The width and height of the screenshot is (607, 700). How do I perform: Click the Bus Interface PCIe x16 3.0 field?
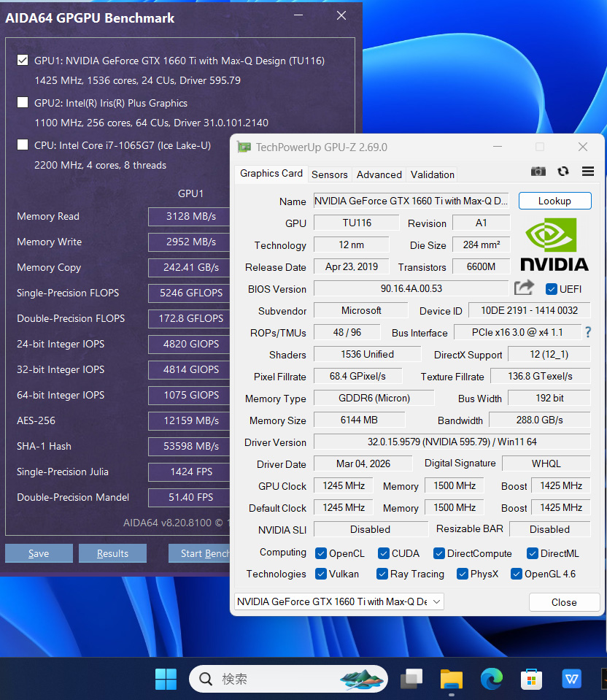point(517,332)
